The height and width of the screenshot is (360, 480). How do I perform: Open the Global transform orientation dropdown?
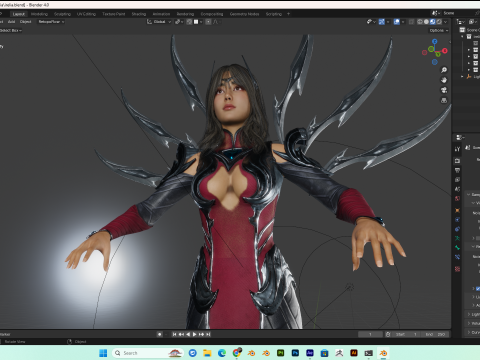[159, 22]
